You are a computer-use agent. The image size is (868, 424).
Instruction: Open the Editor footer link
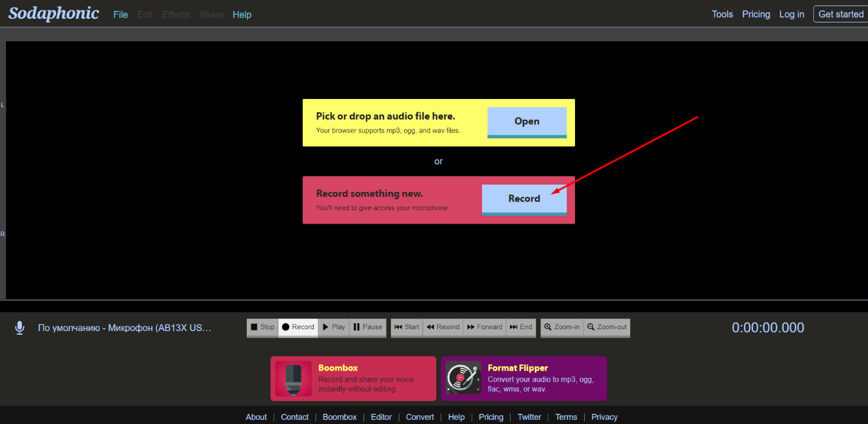pos(381,417)
